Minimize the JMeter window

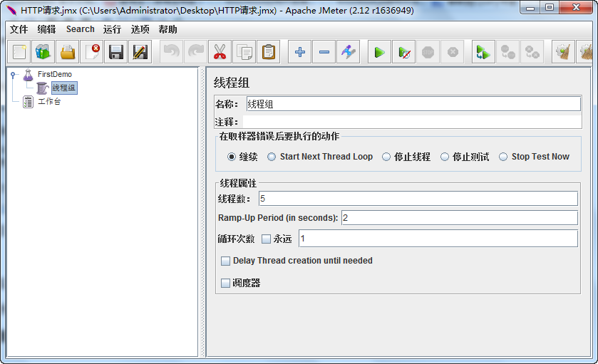[530, 7]
